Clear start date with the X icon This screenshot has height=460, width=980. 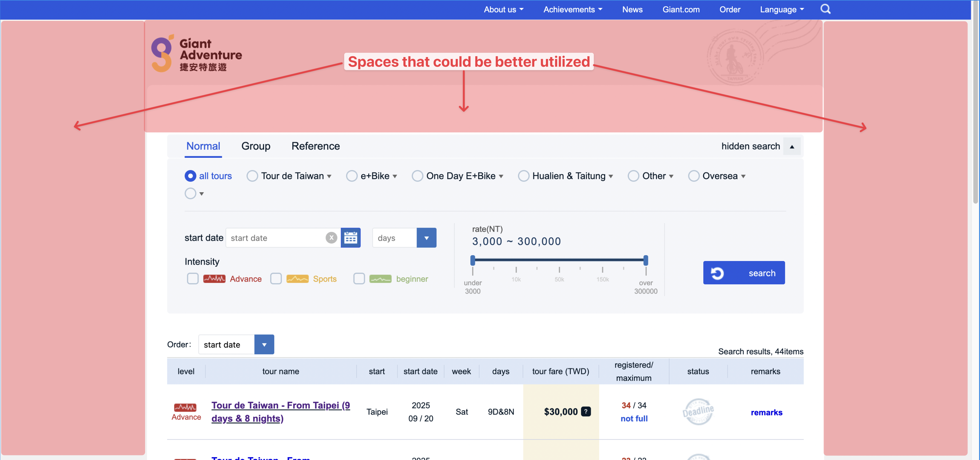[331, 238]
